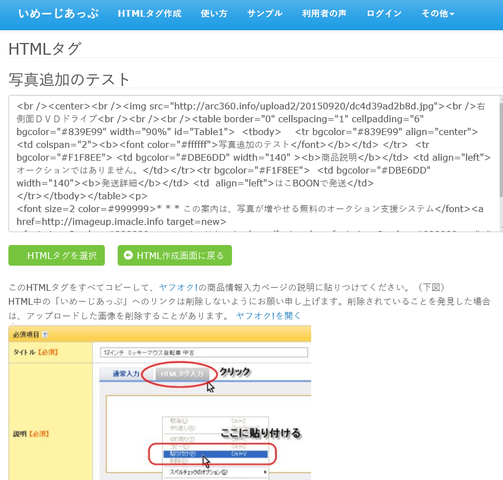Image resolution: width=503 pixels, height=480 pixels.
Task: Click inside the HTML code textarea
Action: click(x=253, y=163)
